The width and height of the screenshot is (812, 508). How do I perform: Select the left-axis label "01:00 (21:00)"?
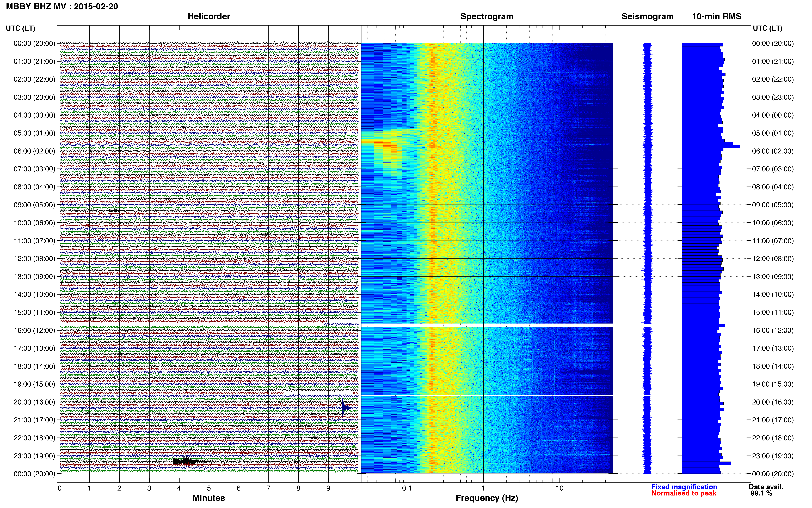point(34,62)
